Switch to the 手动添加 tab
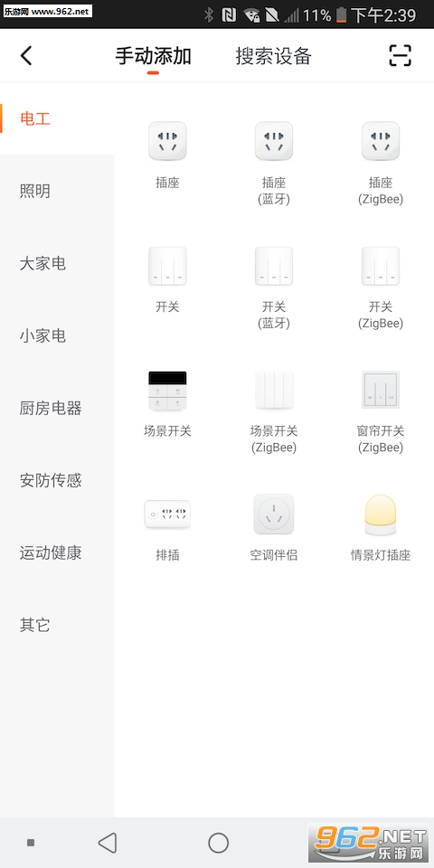Image resolution: width=434 pixels, height=868 pixels. tap(154, 56)
